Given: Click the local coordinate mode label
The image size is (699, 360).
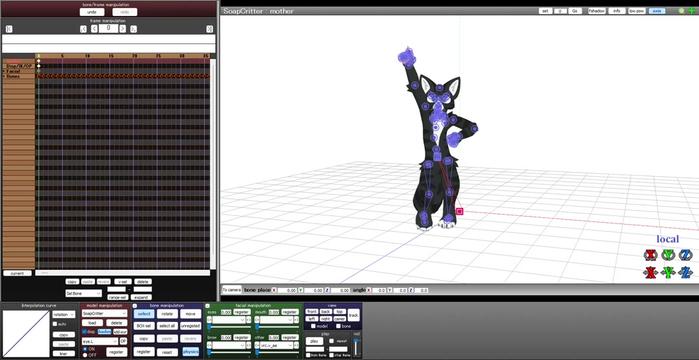Looking at the screenshot, I should (x=667, y=239).
